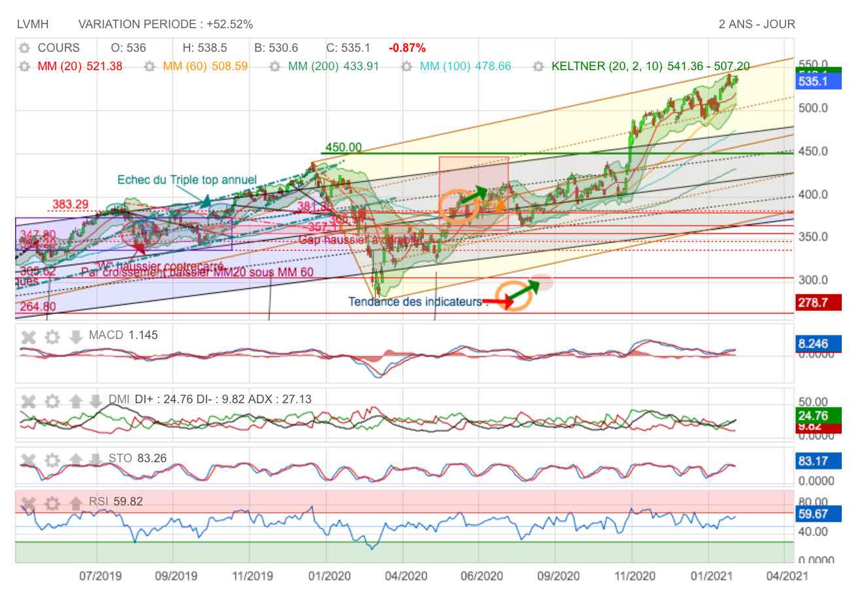Click the 450.00 resistance line label
The height and width of the screenshot is (594, 868).
click(x=344, y=147)
